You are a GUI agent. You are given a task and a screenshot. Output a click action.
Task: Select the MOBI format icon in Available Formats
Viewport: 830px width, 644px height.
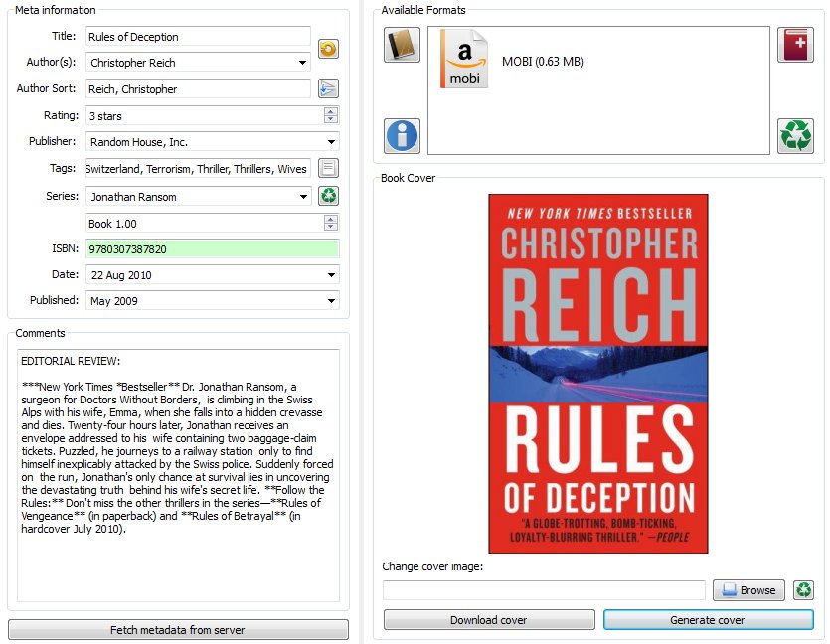[x=464, y=59]
